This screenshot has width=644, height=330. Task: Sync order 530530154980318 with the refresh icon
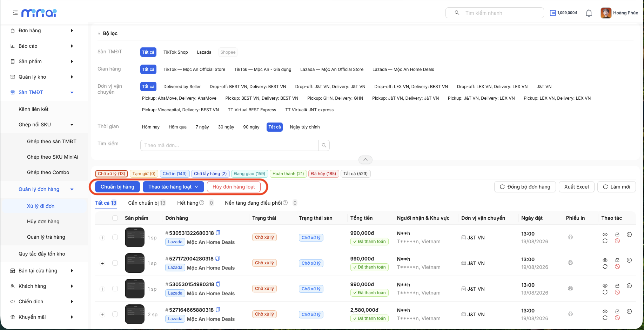click(x=605, y=292)
